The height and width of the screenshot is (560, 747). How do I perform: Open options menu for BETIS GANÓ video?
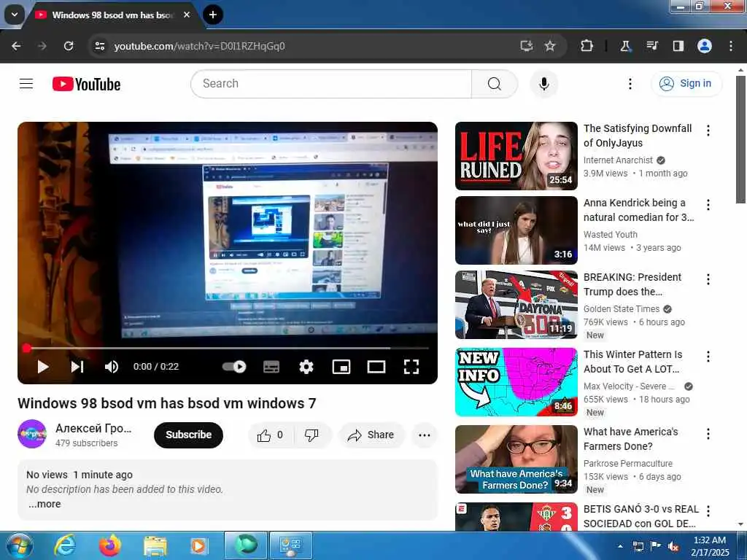coord(708,511)
